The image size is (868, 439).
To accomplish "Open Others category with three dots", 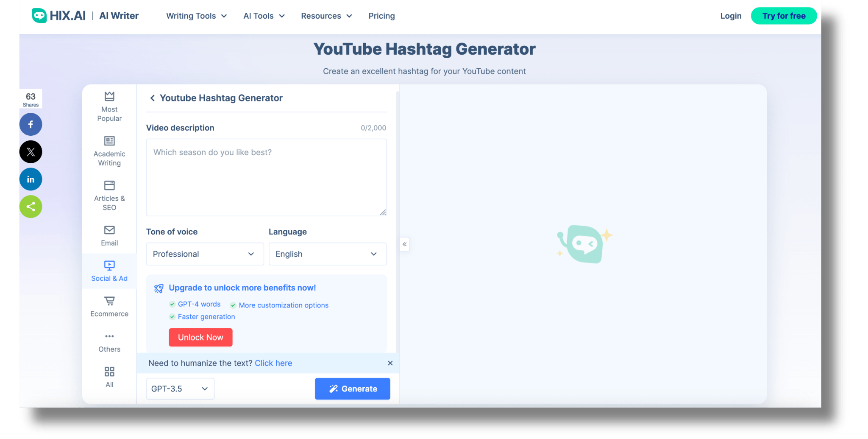I will coord(109,342).
